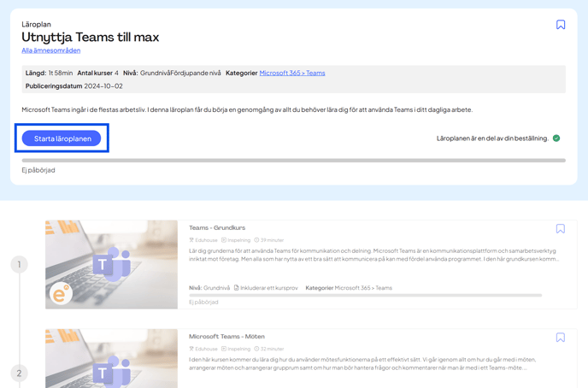
Task: Click the Utnyttja Teams till max heading
Action: click(x=91, y=38)
